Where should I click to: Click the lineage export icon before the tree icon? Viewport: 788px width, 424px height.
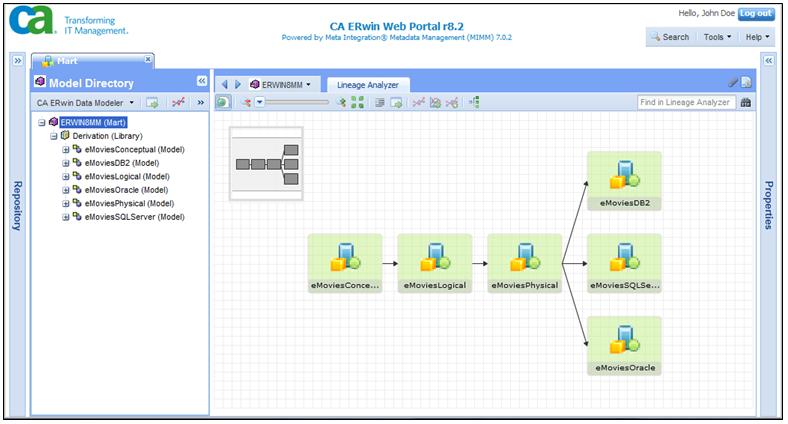(x=452, y=102)
